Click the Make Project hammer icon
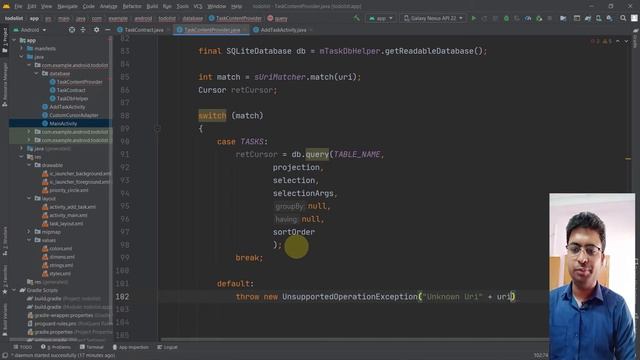The width and height of the screenshot is (640, 360). pos(357,18)
